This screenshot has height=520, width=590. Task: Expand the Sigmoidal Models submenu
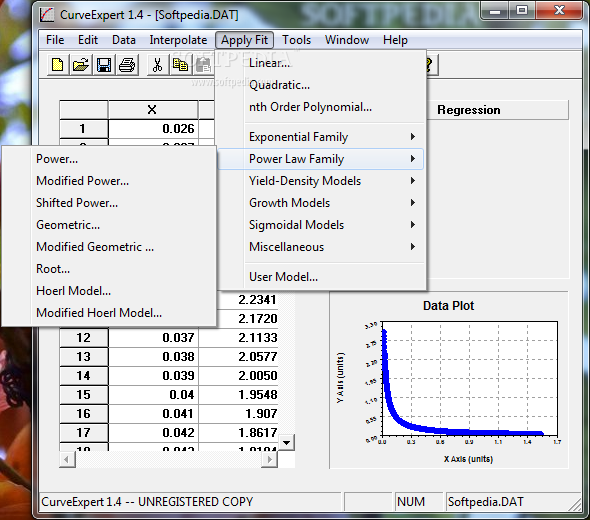pos(321,225)
